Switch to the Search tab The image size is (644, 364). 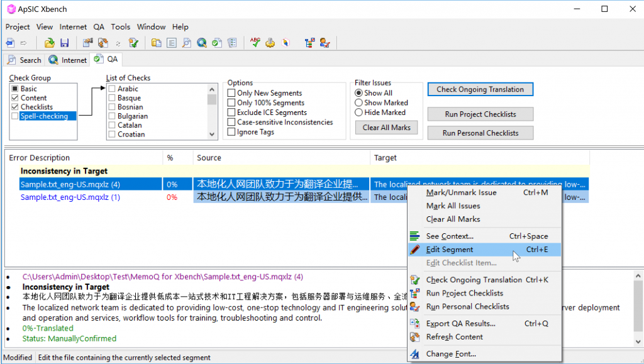tap(24, 60)
